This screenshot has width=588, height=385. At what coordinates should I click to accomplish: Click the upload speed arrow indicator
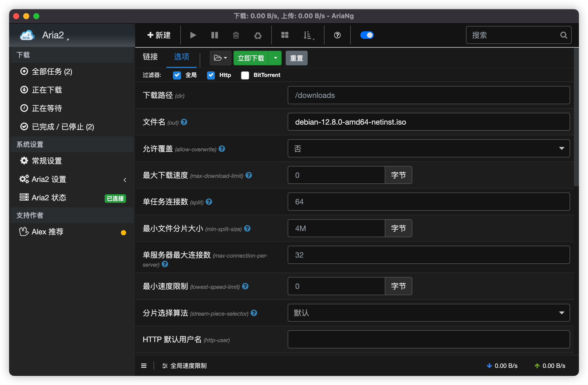tap(537, 366)
